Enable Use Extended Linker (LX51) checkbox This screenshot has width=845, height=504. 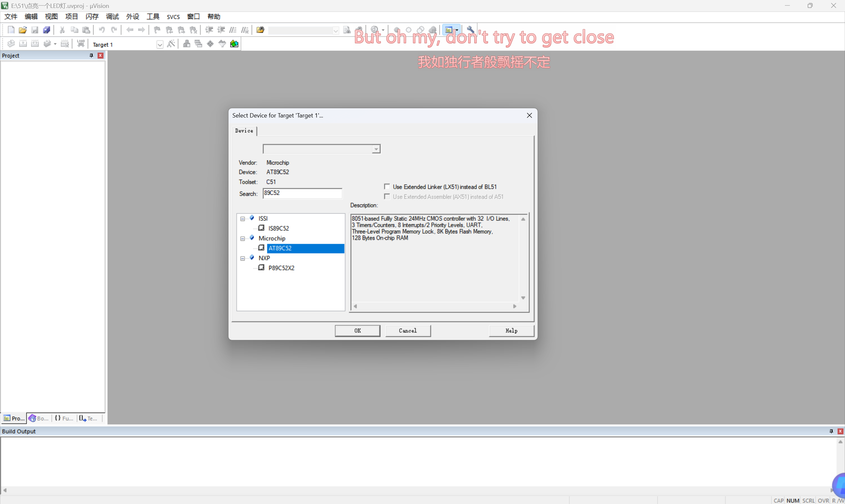(387, 187)
